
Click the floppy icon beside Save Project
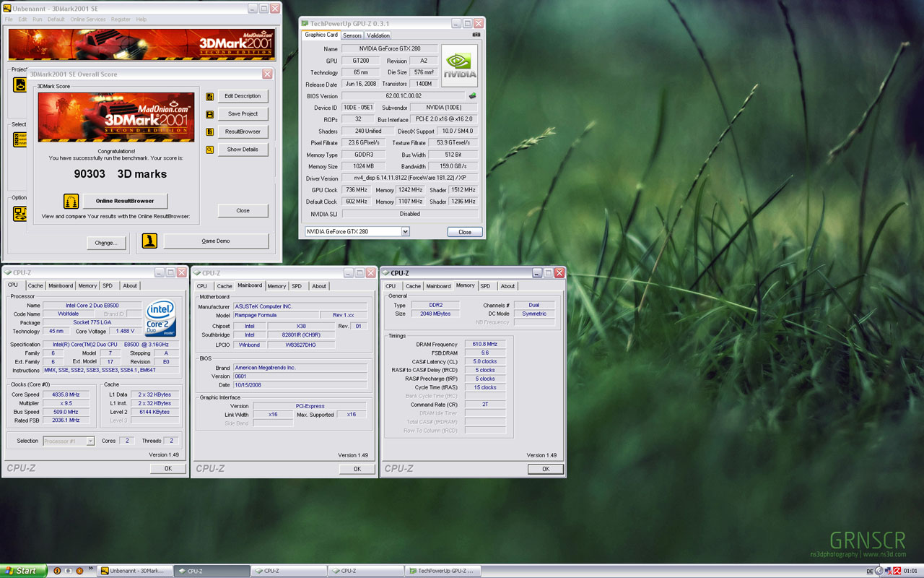209,114
